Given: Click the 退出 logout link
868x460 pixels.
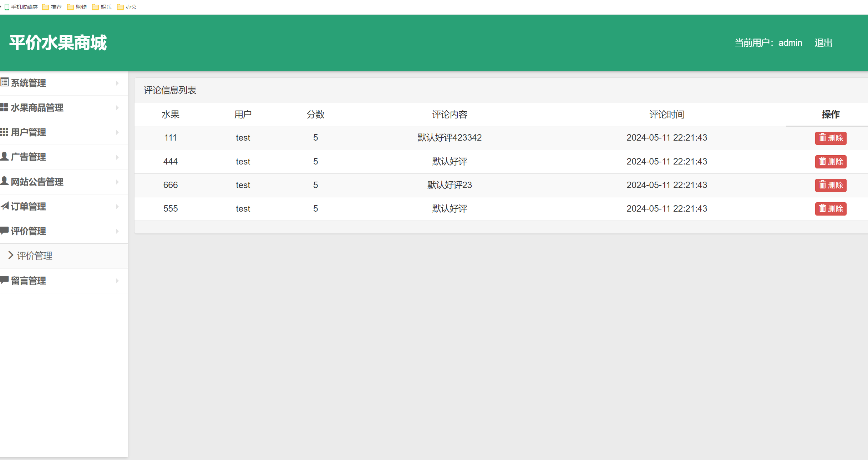Looking at the screenshot, I should coord(823,43).
